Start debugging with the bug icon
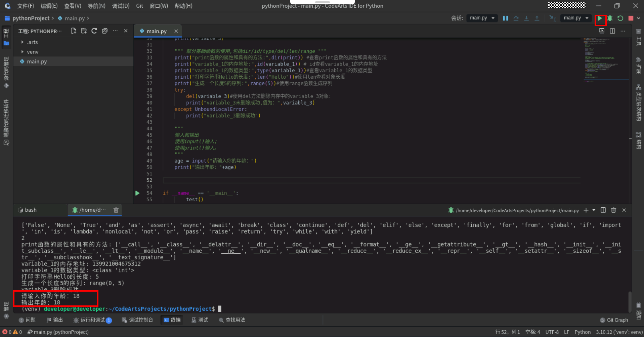The height and width of the screenshot is (337, 644). [x=610, y=18]
